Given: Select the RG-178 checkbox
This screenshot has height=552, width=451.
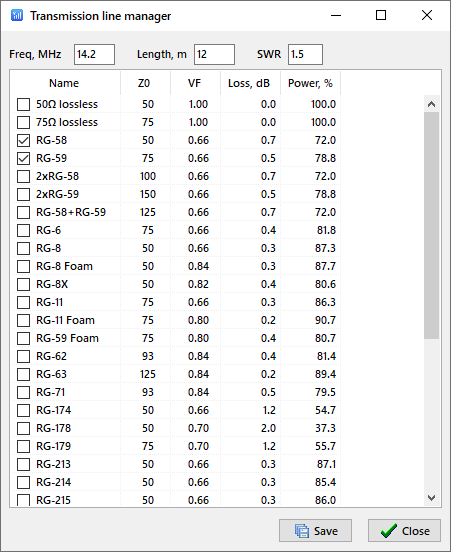Looking at the screenshot, I should point(24,428).
